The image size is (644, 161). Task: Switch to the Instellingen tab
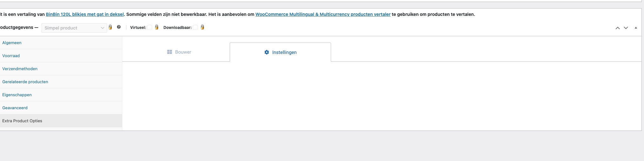click(x=280, y=52)
